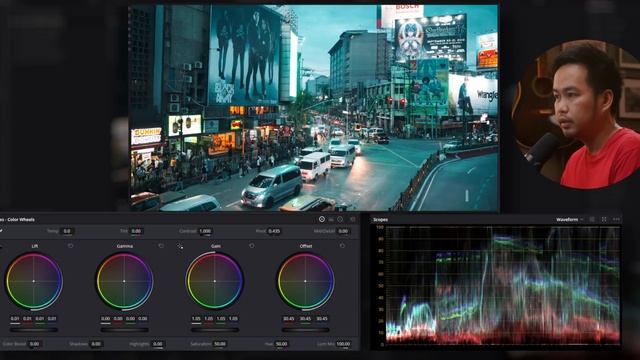The image size is (640, 360).
Task: Select the Offset green channel value
Action: tap(305, 319)
